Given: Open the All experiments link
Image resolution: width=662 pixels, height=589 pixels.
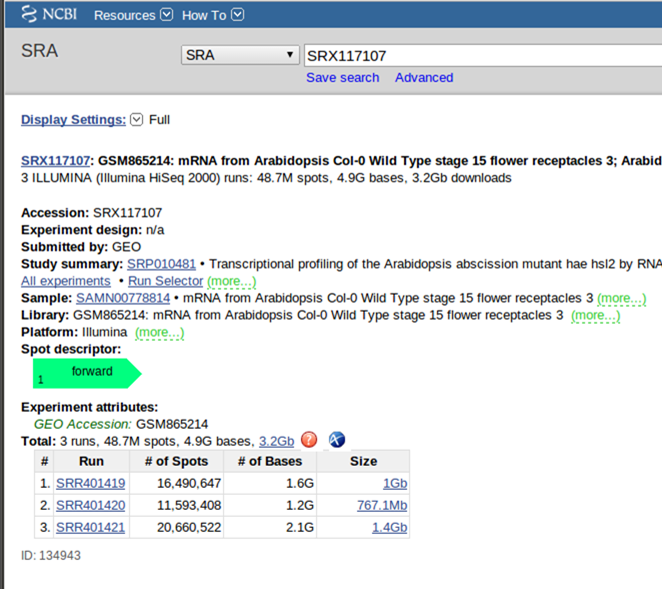Looking at the screenshot, I should (x=66, y=281).
